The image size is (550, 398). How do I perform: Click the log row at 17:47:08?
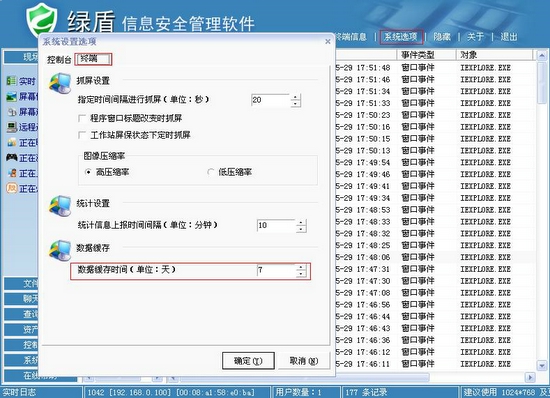pos(436,293)
